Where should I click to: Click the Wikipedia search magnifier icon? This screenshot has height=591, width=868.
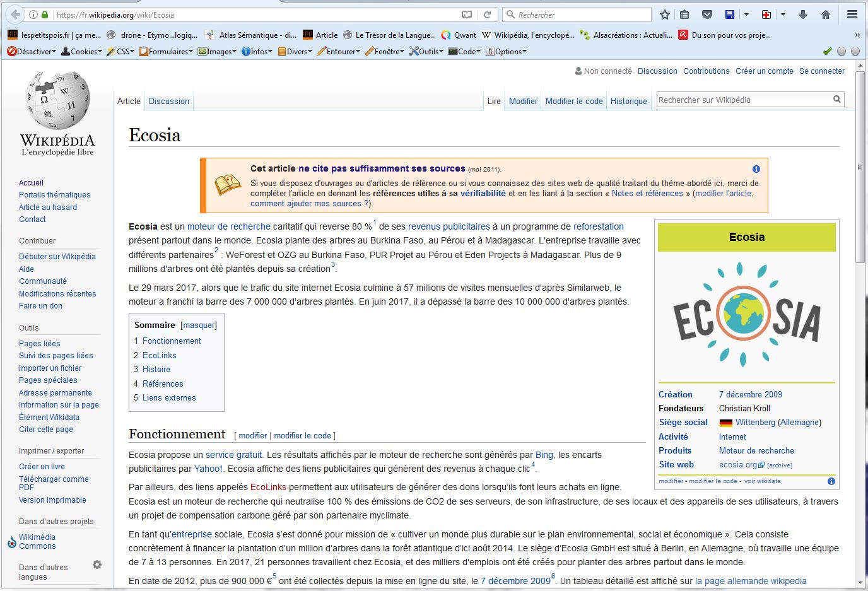click(x=837, y=99)
